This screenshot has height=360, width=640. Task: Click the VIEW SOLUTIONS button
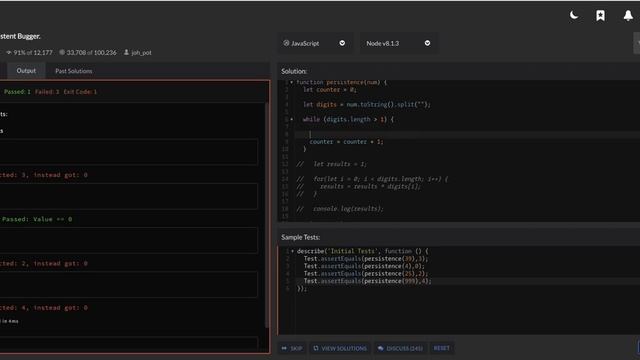340,348
